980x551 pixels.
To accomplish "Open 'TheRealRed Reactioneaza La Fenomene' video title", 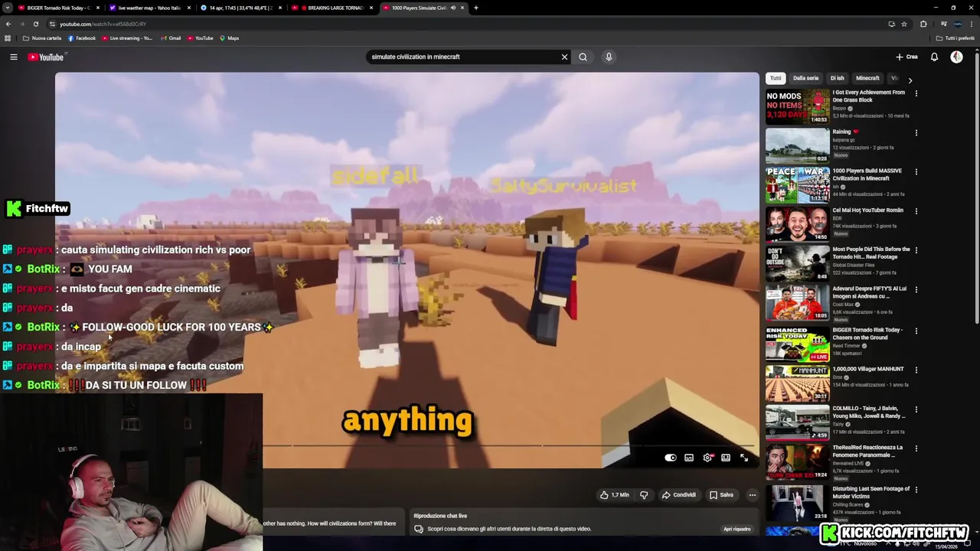I will tap(867, 451).
